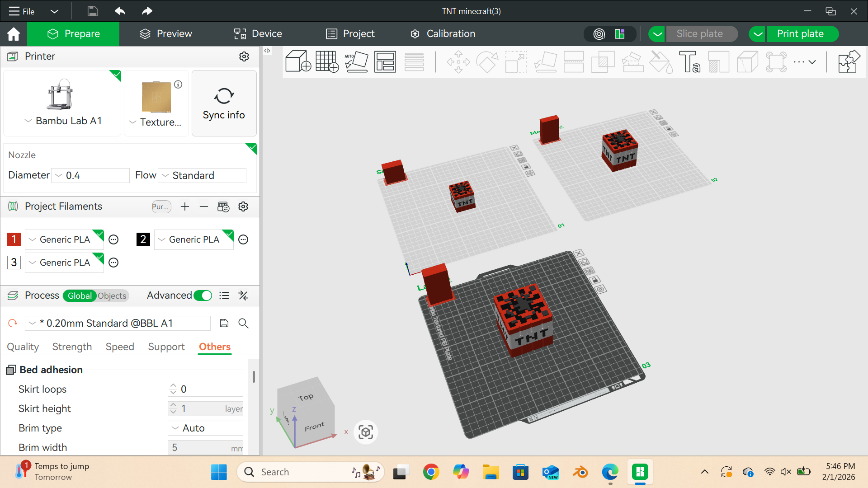Click the Sync info button
This screenshot has width=868, height=488.
[x=224, y=103]
